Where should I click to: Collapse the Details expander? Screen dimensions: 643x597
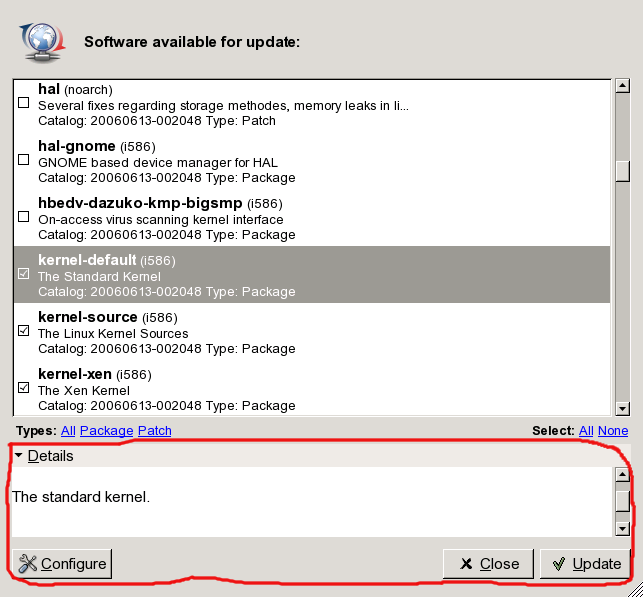click(x=19, y=456)
